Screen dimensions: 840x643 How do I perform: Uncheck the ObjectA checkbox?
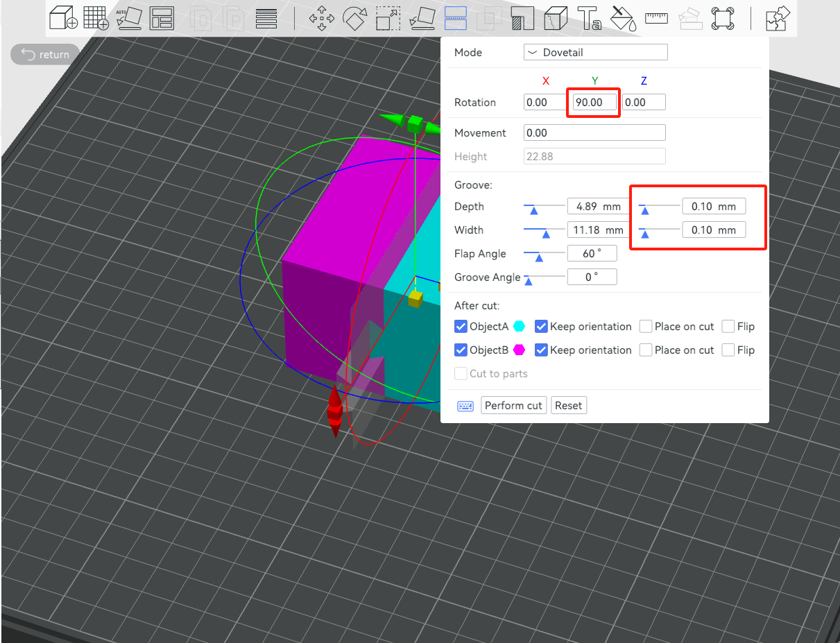461,327
